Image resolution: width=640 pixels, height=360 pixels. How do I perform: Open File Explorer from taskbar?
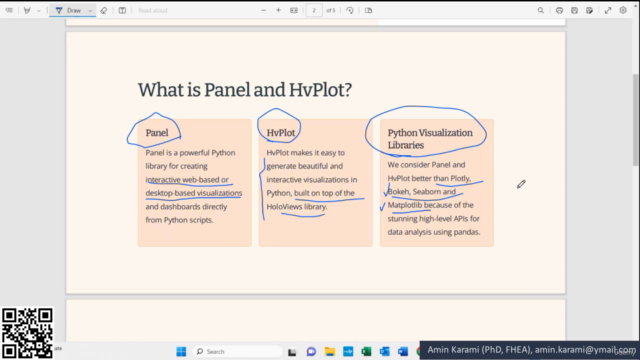[x=330, y=351]
